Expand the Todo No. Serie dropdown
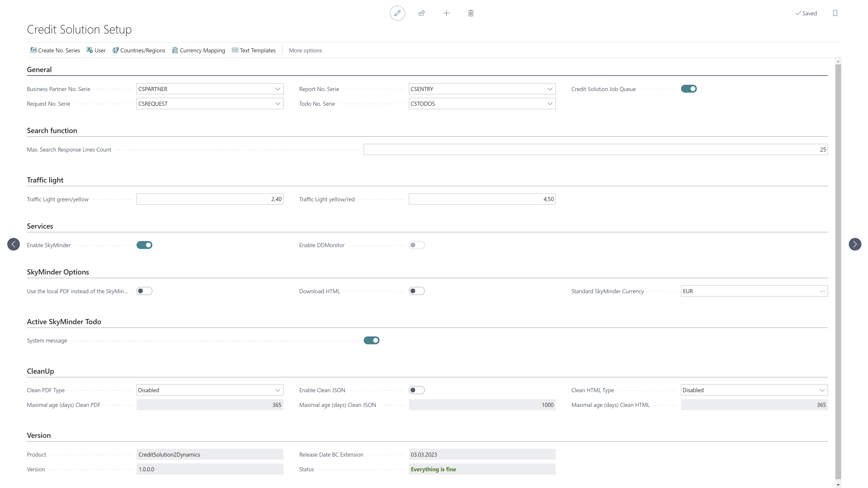 [550, 103]
